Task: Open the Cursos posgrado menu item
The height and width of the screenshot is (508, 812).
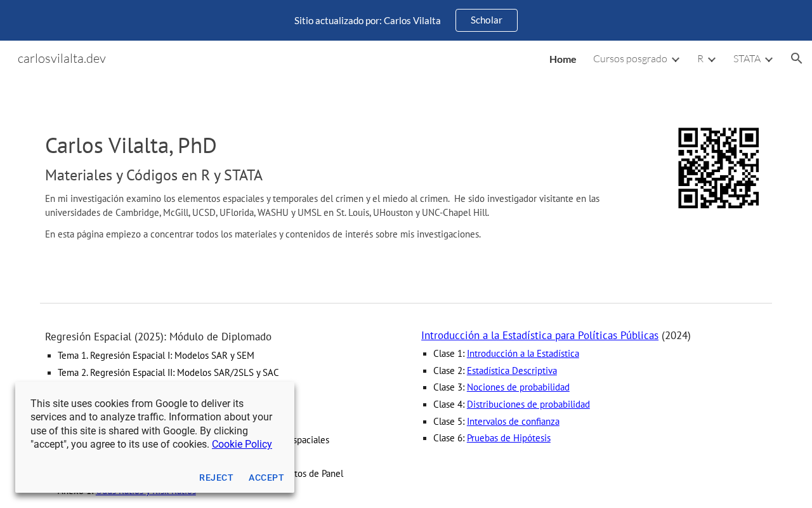Action: 630,58
